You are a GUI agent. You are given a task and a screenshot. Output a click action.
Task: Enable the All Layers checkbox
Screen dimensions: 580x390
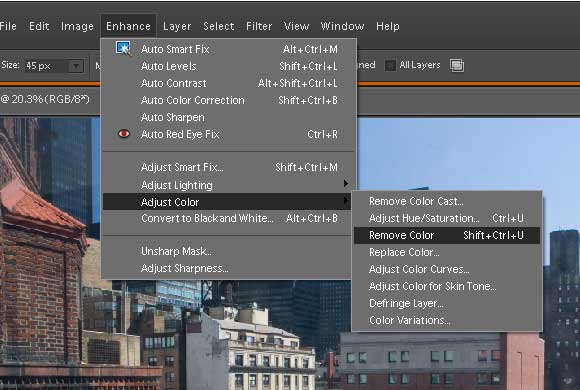point(390,65)
